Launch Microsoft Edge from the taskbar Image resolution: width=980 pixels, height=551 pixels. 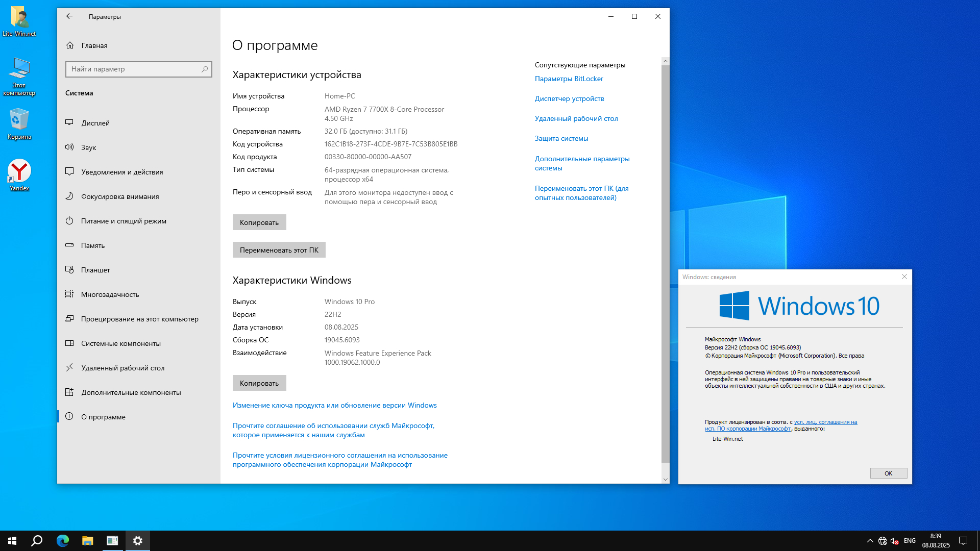pyautogui.click(x=63, y=541)
